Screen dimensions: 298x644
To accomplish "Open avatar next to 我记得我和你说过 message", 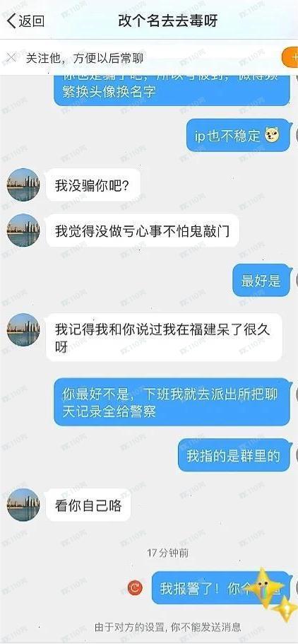I will (23, 330).
